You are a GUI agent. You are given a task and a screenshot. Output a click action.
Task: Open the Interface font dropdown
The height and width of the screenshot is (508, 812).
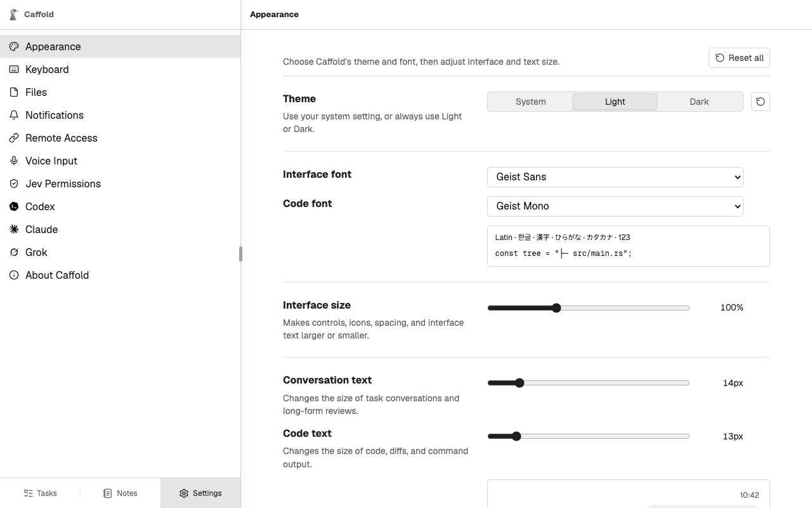[615, 177]
